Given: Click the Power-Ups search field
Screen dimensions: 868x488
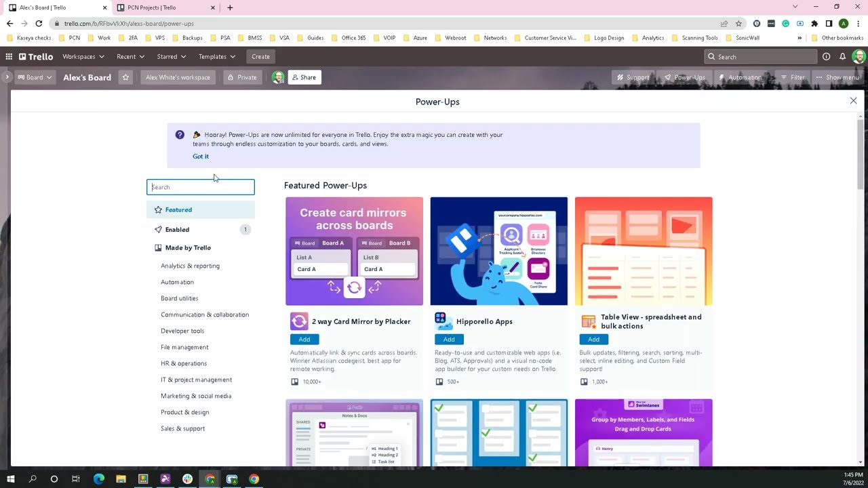Looking at the screenshot, I should [x=201, y=187].
